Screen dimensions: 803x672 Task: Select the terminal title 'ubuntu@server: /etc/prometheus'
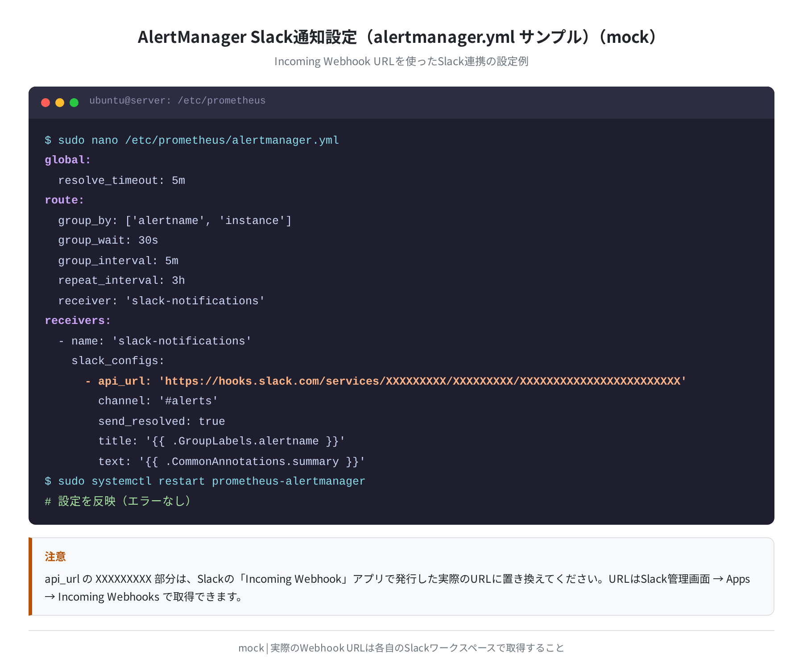[177, 101]
